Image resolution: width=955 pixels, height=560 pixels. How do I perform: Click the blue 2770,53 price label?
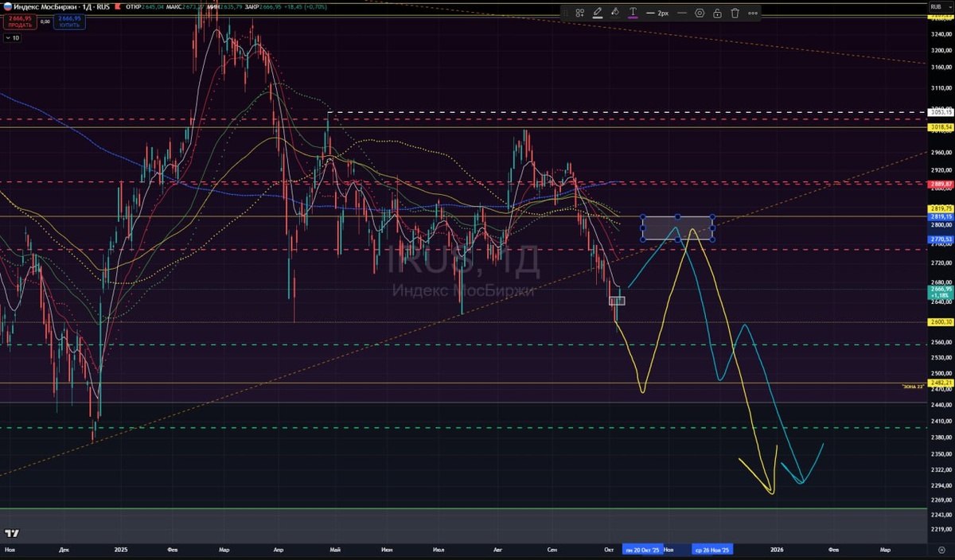pos(941,238)
